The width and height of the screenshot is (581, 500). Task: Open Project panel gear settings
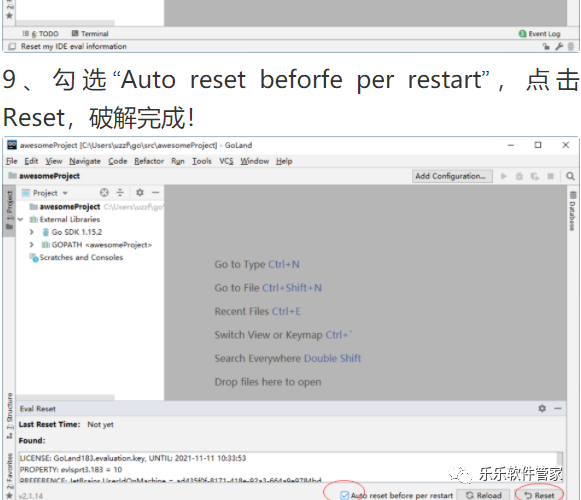140,193
